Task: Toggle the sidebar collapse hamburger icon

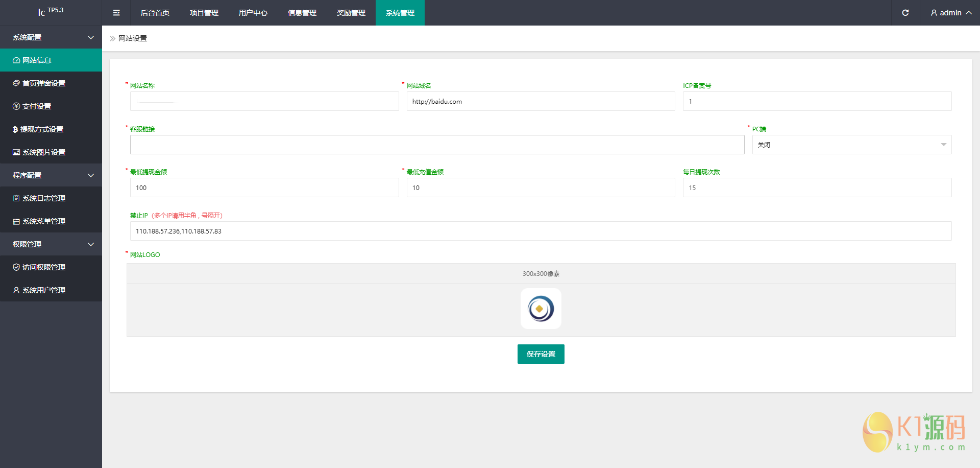Action: [x=116, y=13]
